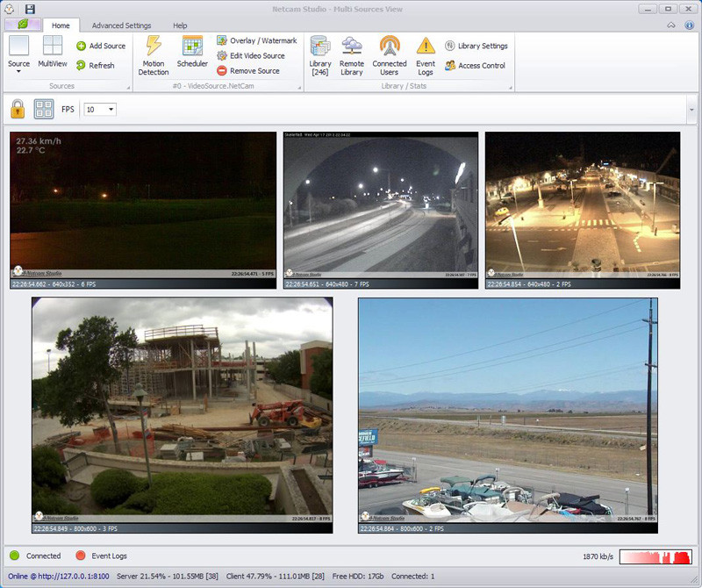The image size is (702, 588).
Task: Expand the Source button dropdown arrow
Action: [x=18, y=72]
